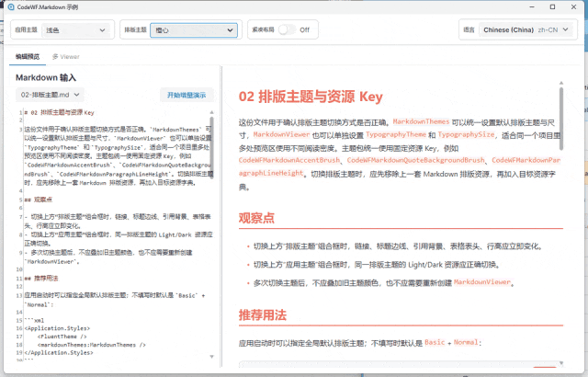Click CodeWFMarkdownAccentBrush inline code in preview
588x377 pixels.
289,160
